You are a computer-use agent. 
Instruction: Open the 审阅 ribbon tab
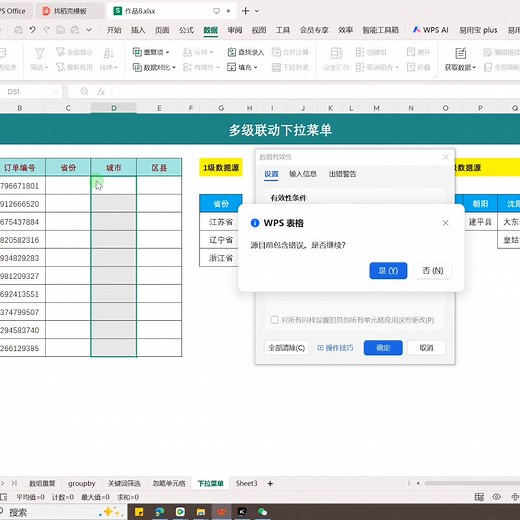[x=235, y=30]
